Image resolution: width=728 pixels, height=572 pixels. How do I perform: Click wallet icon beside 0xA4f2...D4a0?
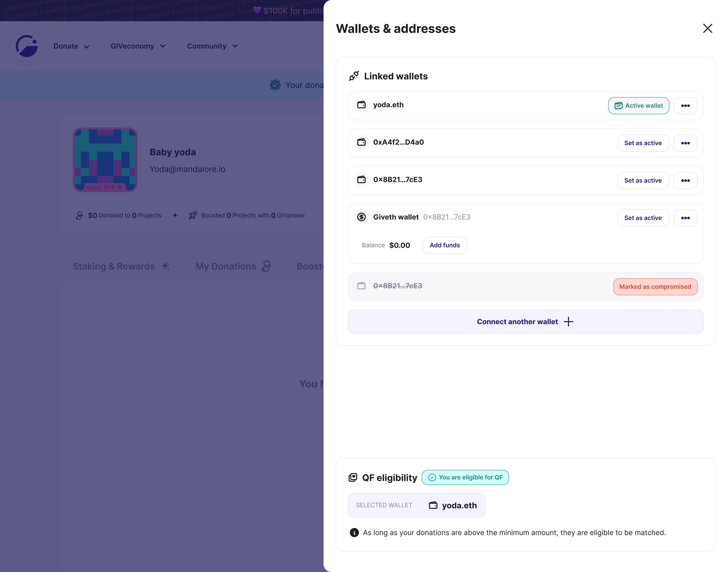[x=361, y=142]
